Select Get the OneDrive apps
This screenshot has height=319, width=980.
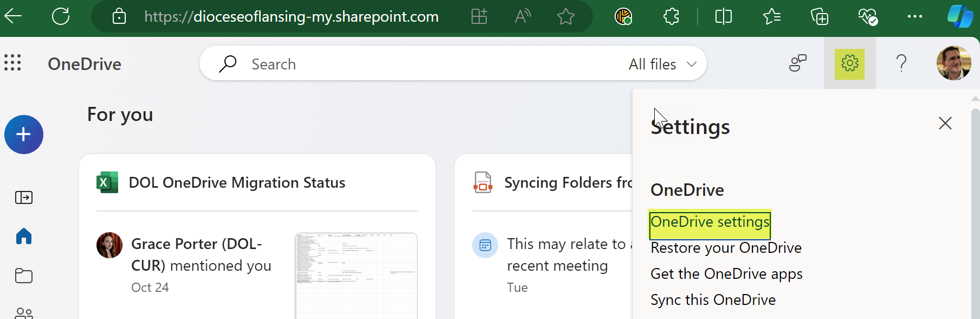pyautogui.click(x=726, y=274)
